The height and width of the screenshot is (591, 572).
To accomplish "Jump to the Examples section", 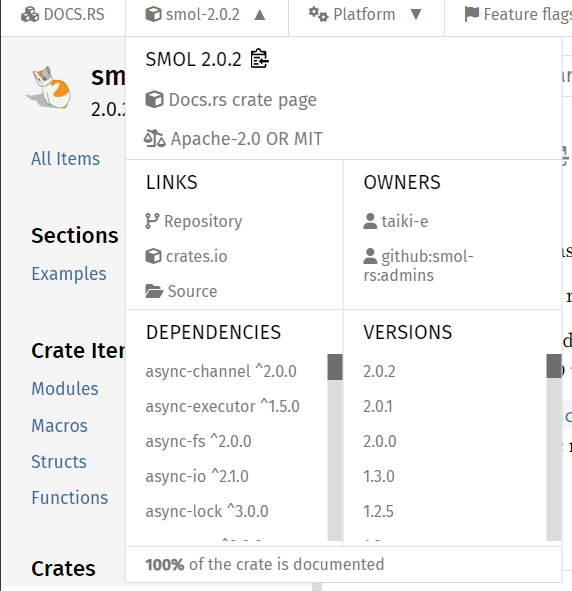I will click(69, 274).
